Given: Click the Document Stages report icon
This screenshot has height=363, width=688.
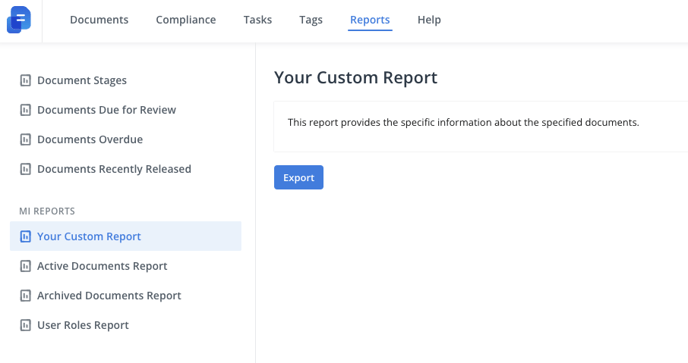Looking at the screenshot, I should (x=25, y=80).
